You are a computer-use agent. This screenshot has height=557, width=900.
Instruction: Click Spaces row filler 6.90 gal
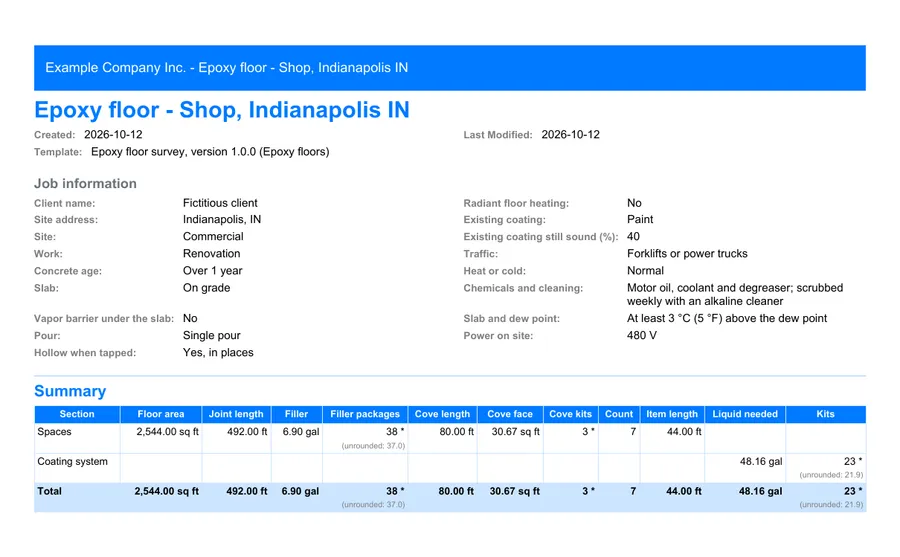tap(301, 431)
